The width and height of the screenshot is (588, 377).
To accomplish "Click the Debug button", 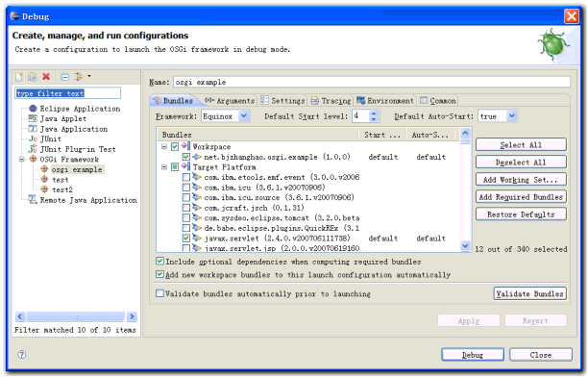I will [x=473, y=355].
